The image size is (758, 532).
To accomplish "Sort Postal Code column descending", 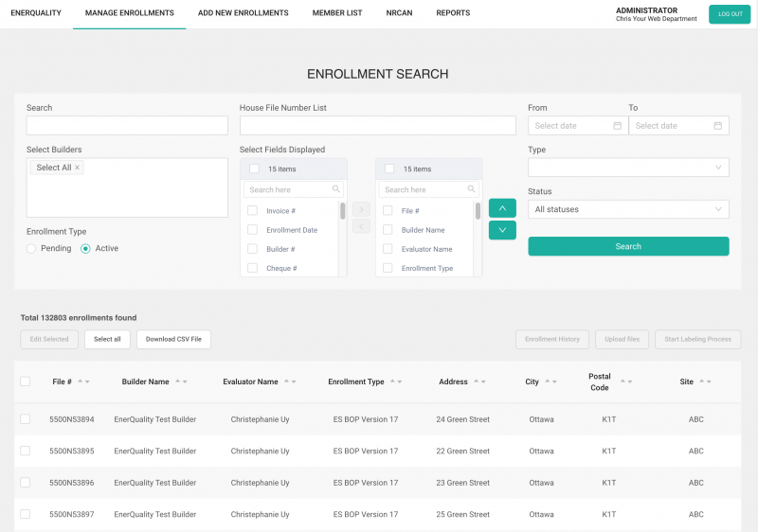I will pos(630,381).
